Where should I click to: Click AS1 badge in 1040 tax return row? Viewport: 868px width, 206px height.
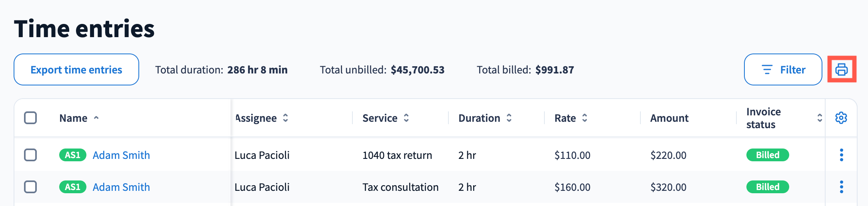(x=72, y=155)
